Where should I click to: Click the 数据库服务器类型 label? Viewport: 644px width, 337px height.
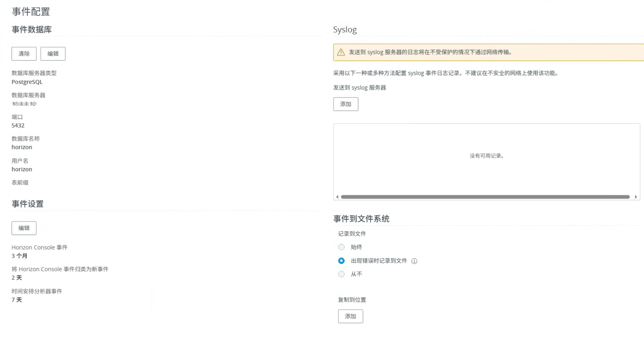tap(34, 73)
